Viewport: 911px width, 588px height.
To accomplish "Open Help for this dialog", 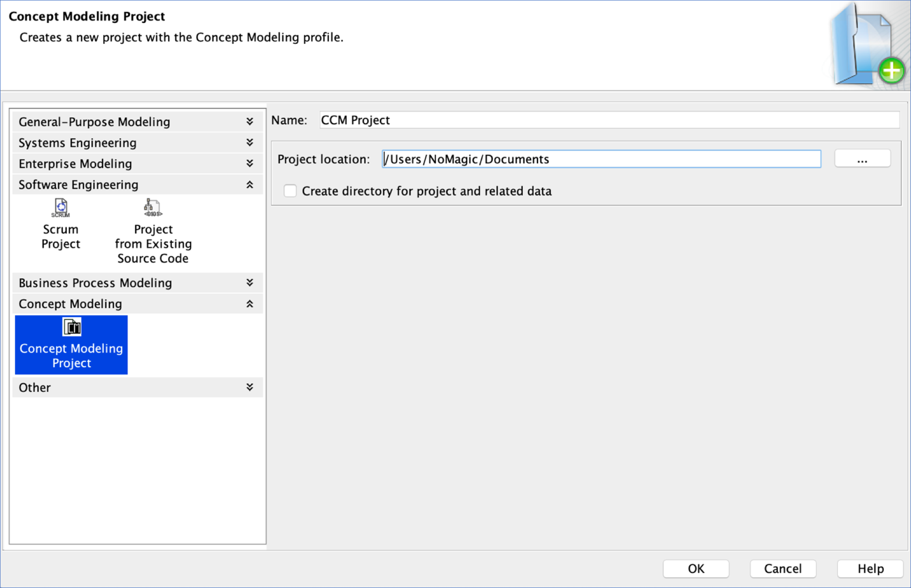I will 870,568.
